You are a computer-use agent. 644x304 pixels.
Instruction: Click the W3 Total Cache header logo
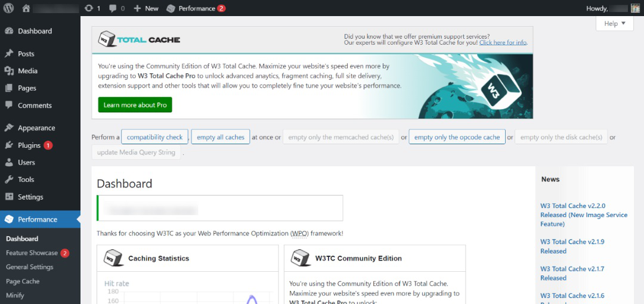(x=139, y=40)
